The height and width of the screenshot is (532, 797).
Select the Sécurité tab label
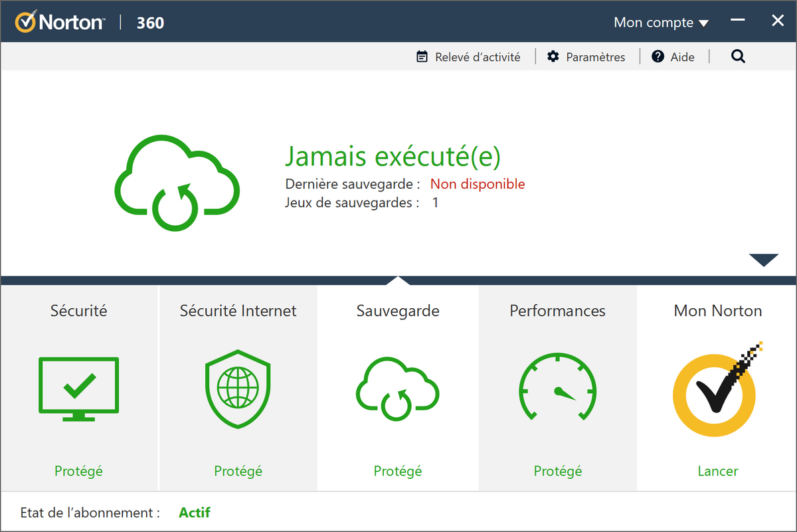(x=78, y=311)
